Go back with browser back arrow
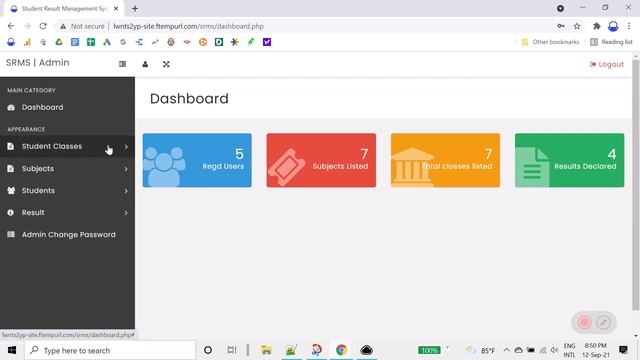Image resolution: width=640 pixels, height=360 pixels. point(11,26)
